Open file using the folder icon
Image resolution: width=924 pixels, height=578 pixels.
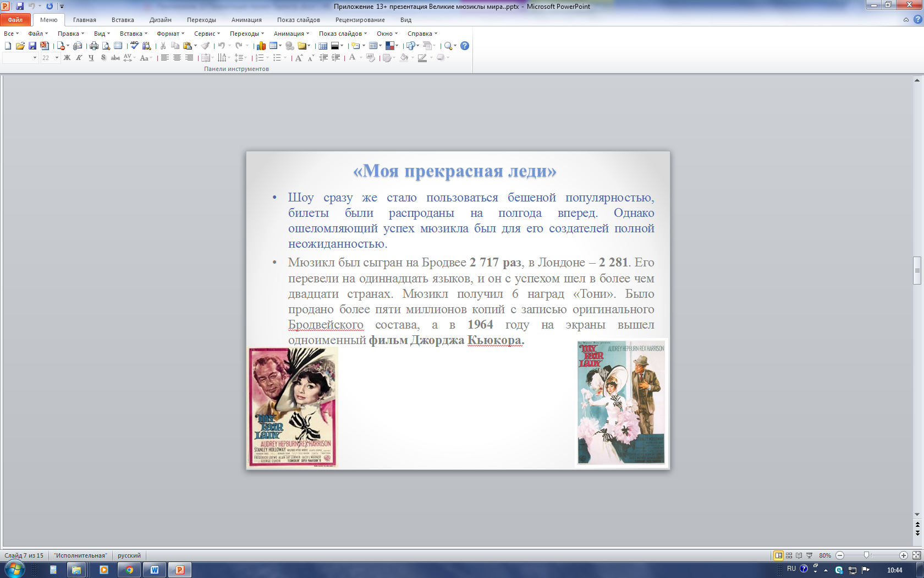pos(20,46)
